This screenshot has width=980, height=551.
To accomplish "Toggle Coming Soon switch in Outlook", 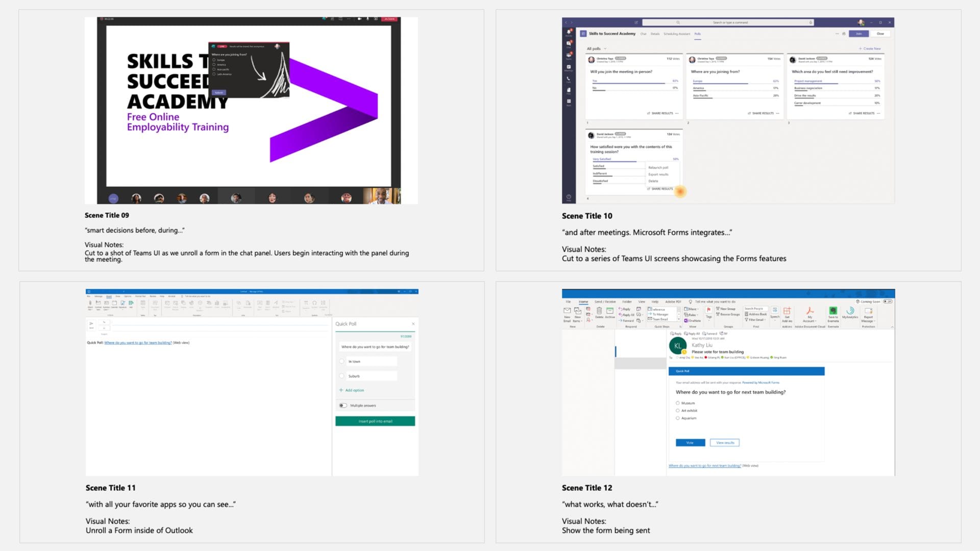I will 888,302.
